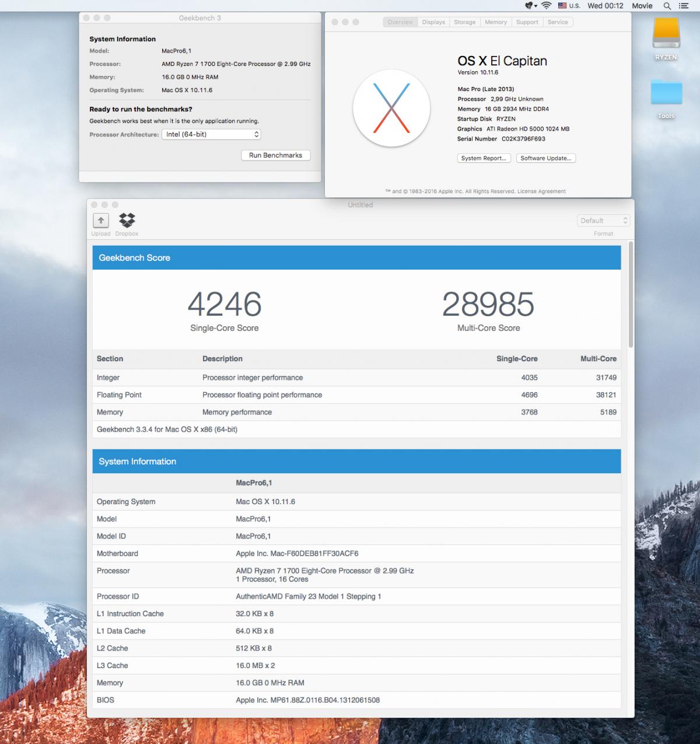Select the Motherboard value Mac-F60DEB81FF30ACF6
This screenshot has width=700, height=744.
coord(314,553)
